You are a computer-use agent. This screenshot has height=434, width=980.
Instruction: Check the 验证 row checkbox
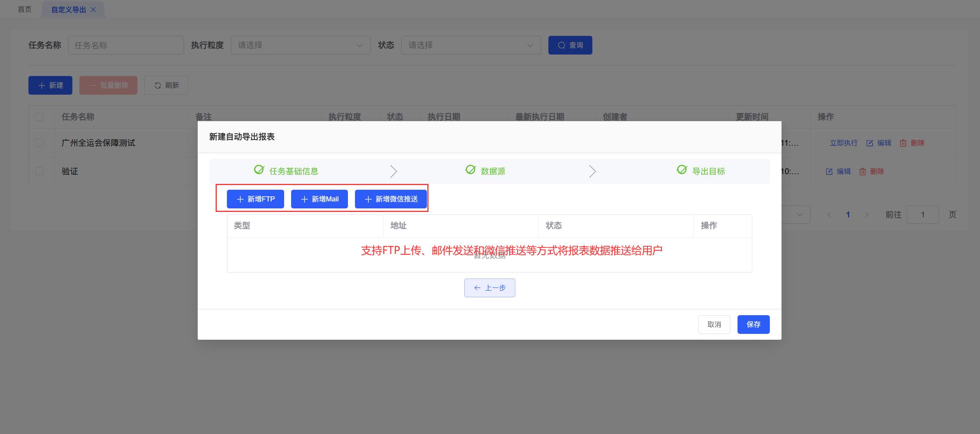(x=40, y=171)
